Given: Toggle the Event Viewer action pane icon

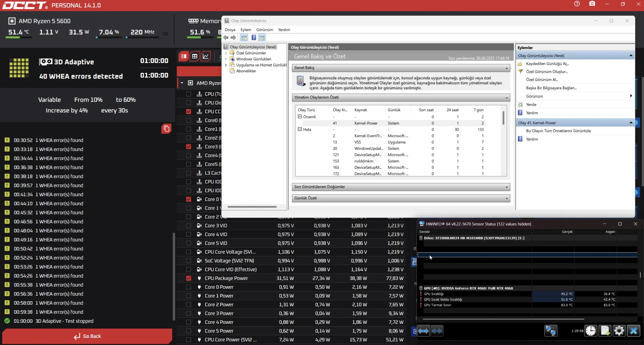Looking at the screenshot, I should [262, 38].
